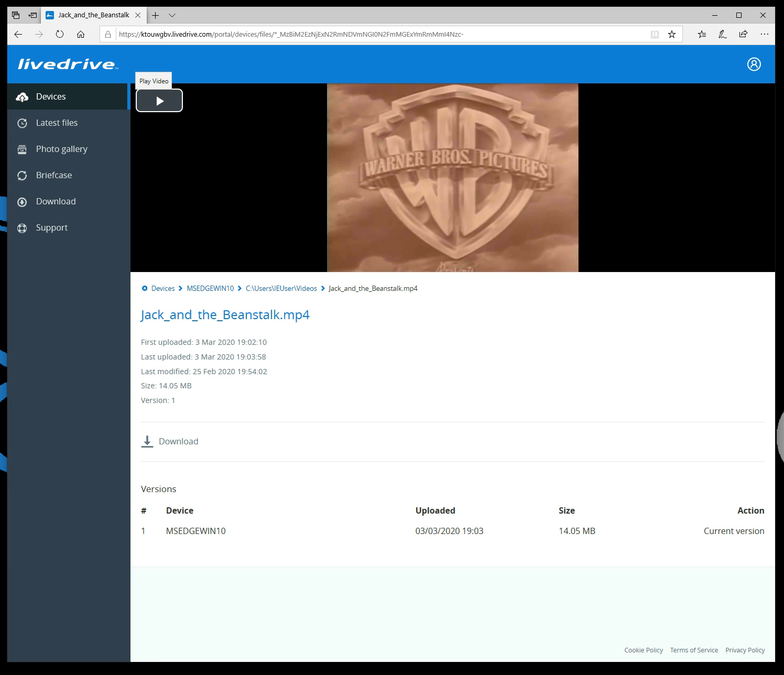This screenshot has height=675, width=784.
Task: Open MSEDGEWIN10 breadcrumb link
Action: coord(210,288)
